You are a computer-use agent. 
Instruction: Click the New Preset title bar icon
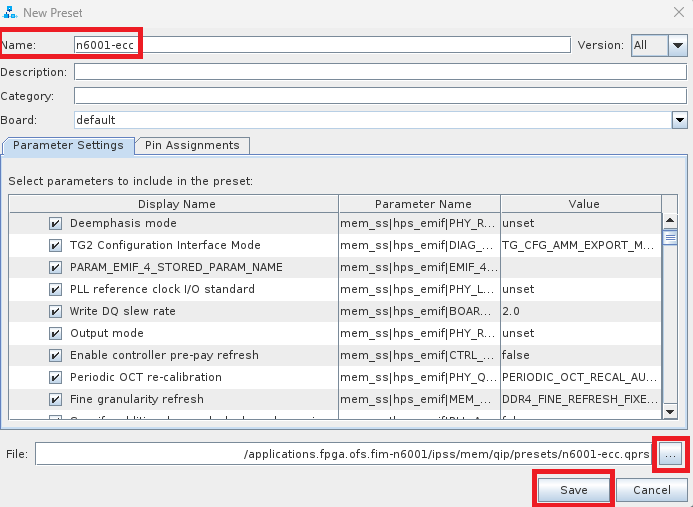point(9,12)
